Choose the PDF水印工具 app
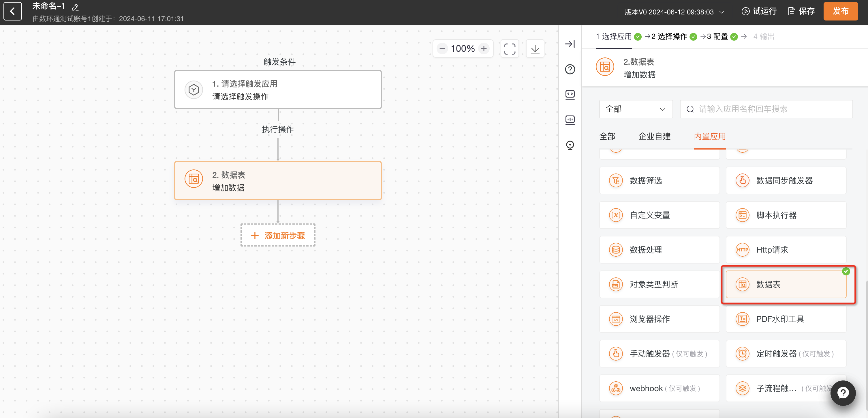The width and height of the screenshot is (868, 418). (786, 319)
